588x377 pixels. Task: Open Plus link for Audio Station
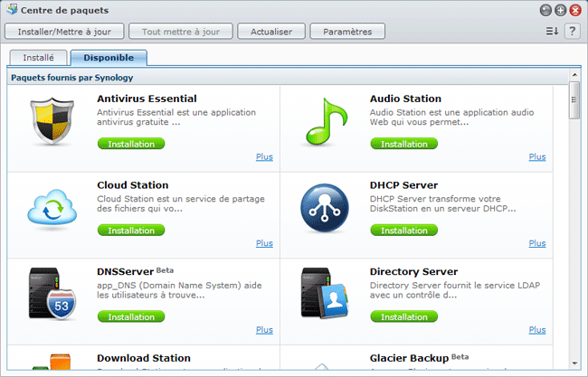click(x=537, y=157)
